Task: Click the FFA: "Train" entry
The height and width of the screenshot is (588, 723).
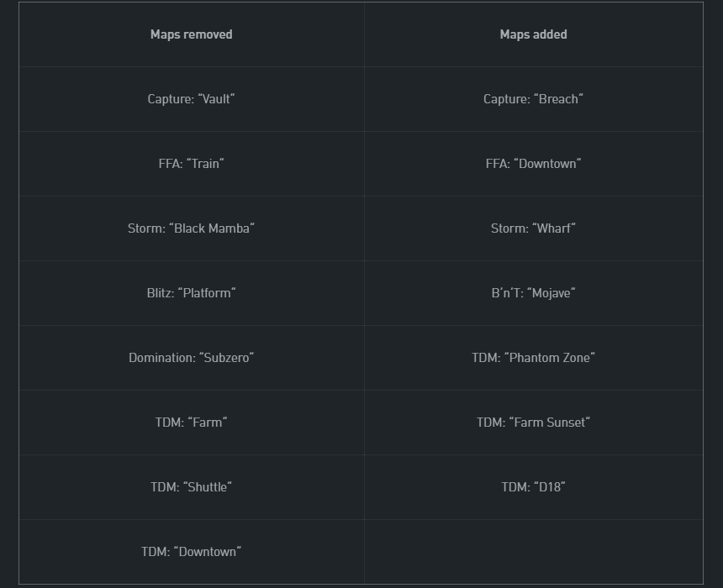Action: (x=191, y=164)
